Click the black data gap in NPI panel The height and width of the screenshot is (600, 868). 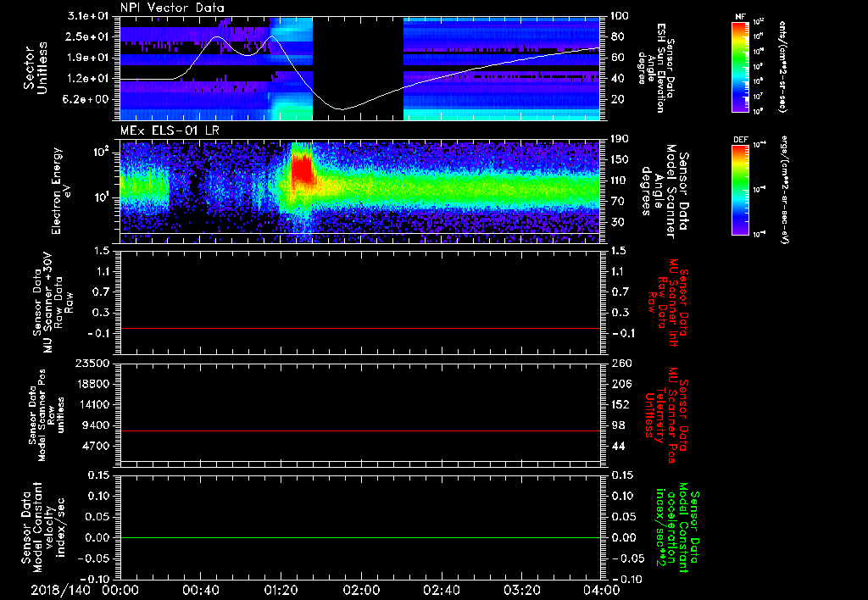click(x=358, y=69)
